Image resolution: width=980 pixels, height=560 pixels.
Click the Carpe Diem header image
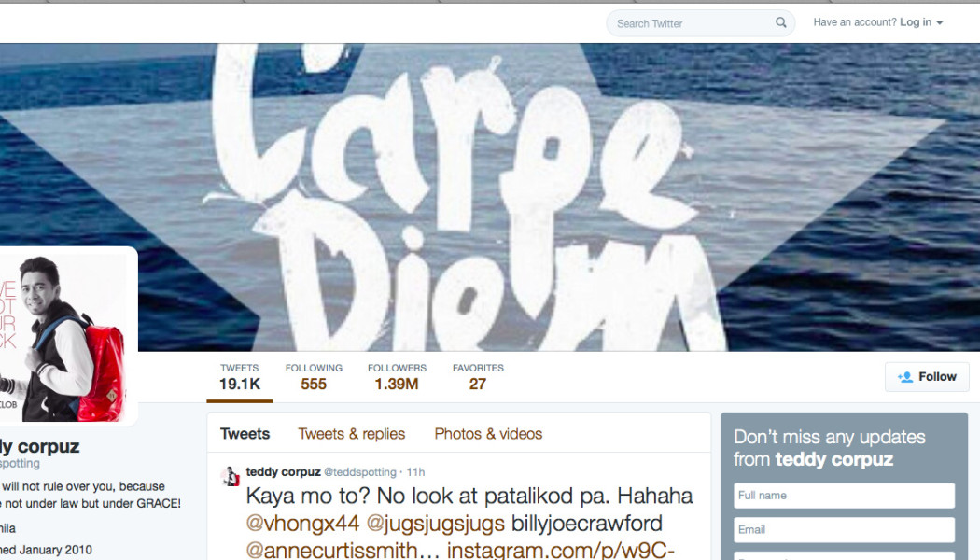[x=490, y=197]
